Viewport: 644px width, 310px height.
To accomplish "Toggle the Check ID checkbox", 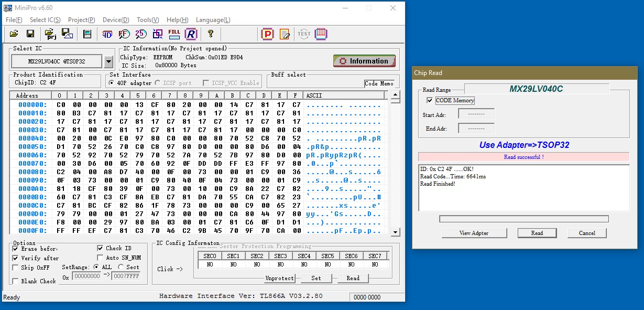I will (101, 248).
